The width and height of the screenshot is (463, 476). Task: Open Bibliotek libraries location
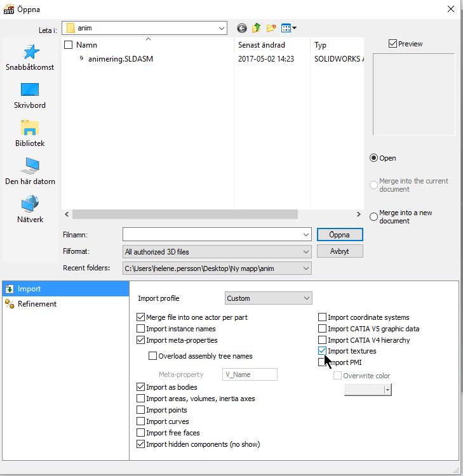pyautogui.click(x=30, y=133)
